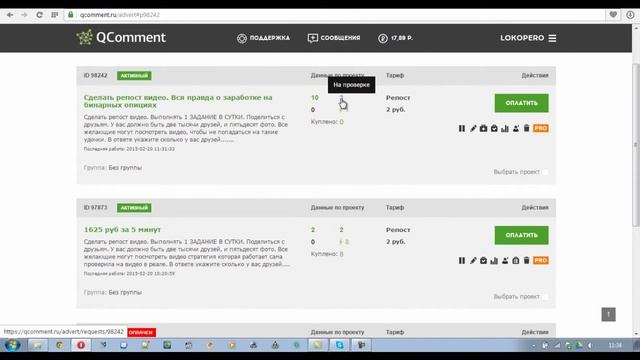Open the project title 'Сделать репост видео. Вся правда...'

(178, 101)
